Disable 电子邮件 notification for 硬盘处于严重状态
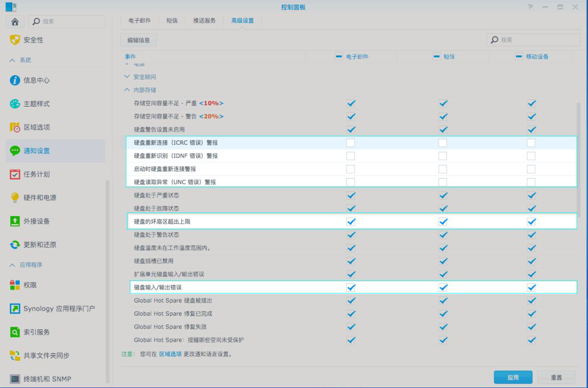588x388 pixels. [x=351, y=195]
